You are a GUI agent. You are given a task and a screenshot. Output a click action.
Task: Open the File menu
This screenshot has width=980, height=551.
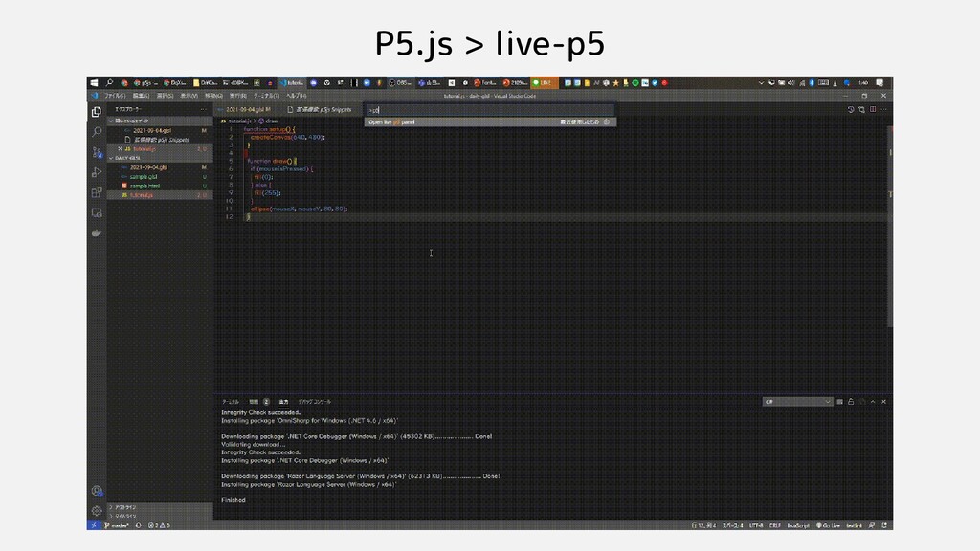click(115, 96)
